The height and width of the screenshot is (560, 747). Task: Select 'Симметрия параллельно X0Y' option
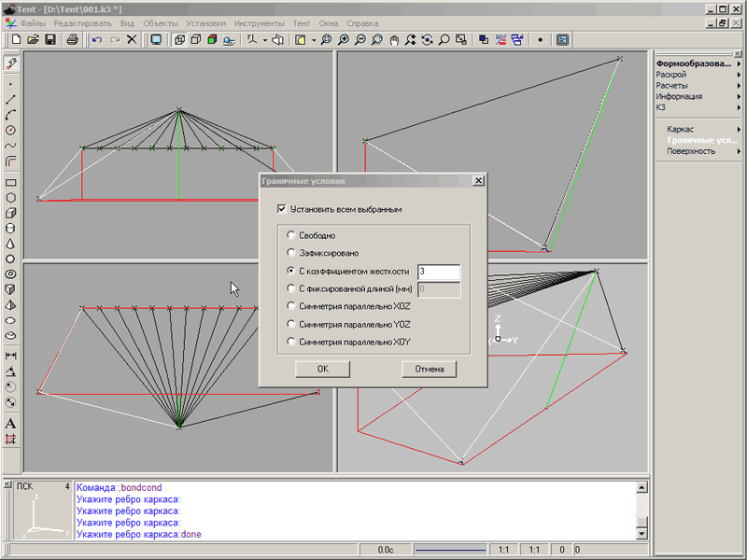pyautogui.click(x=290, y=342)
